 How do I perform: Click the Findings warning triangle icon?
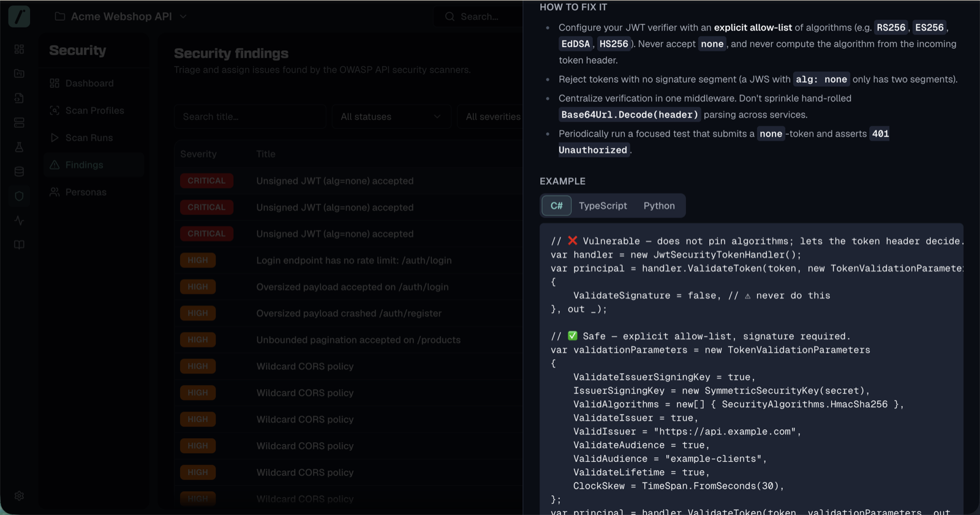click(x=55, y=165)
